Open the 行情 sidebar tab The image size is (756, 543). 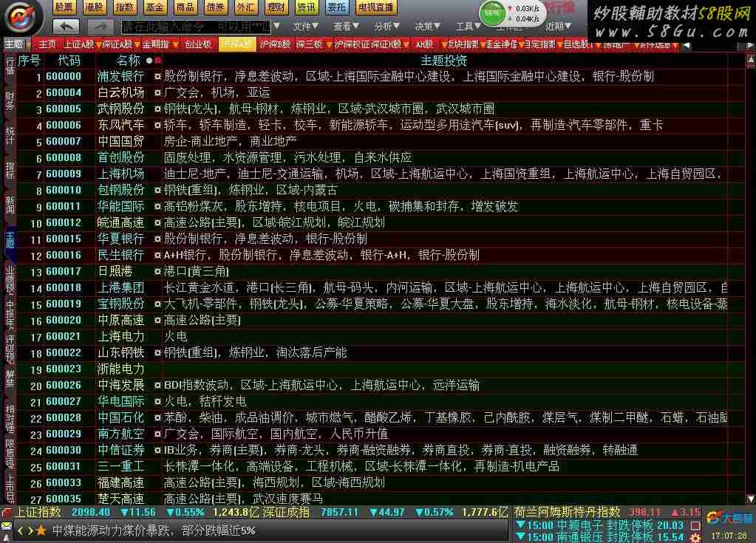[10, 67]
